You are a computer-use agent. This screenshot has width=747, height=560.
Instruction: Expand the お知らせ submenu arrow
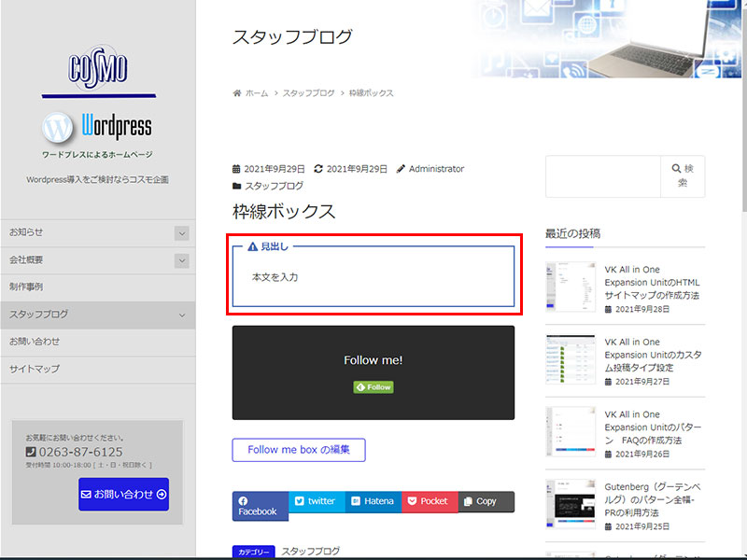pos(182,233)
